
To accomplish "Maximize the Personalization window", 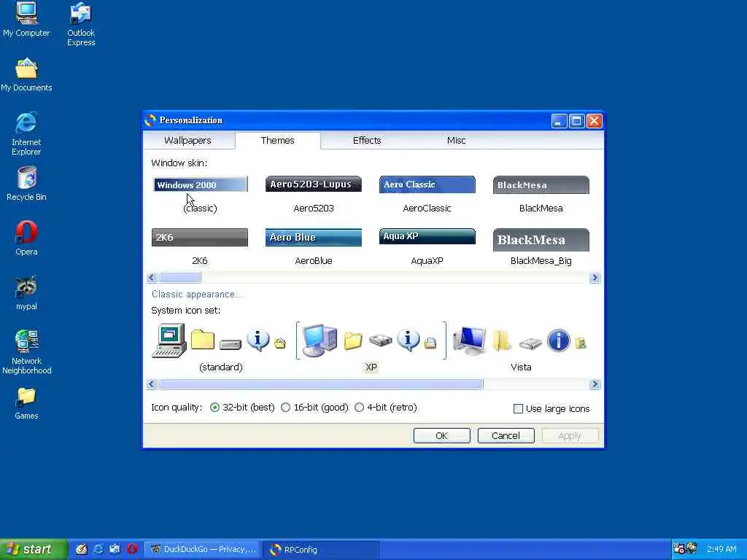I will coord(576,121).
